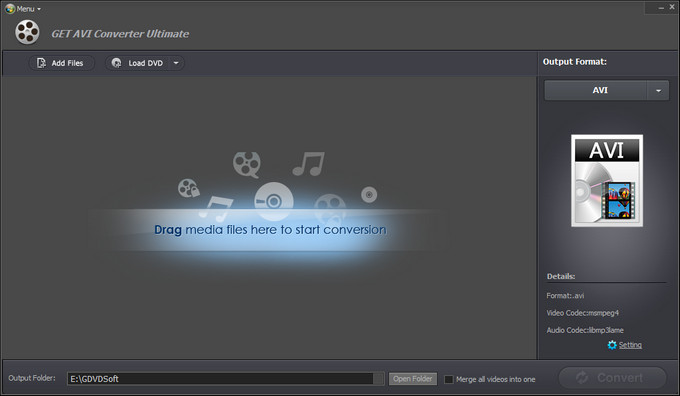Click the Drag media files here drop area
This screenshot has height=396, width=680.
pos(270,230)
